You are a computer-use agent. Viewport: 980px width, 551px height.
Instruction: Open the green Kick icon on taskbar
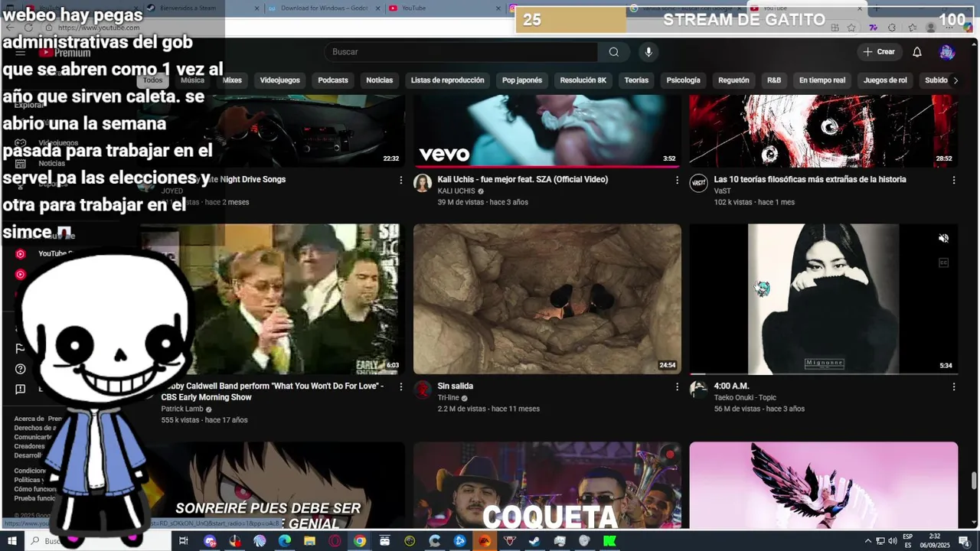609,541
